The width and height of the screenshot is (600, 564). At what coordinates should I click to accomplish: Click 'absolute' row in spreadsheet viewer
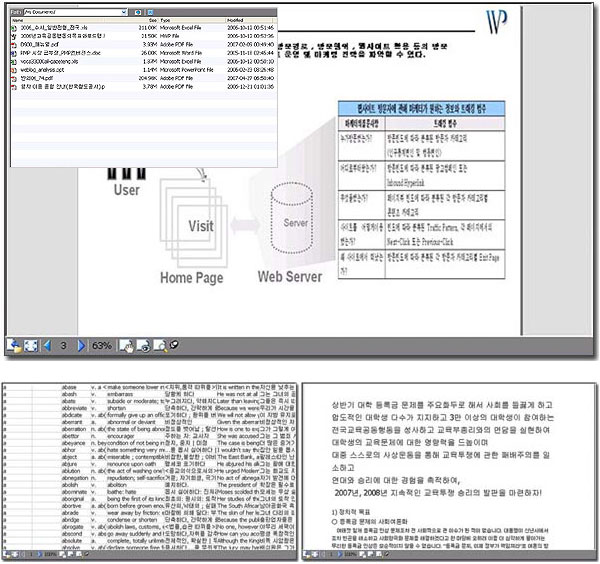149,541
